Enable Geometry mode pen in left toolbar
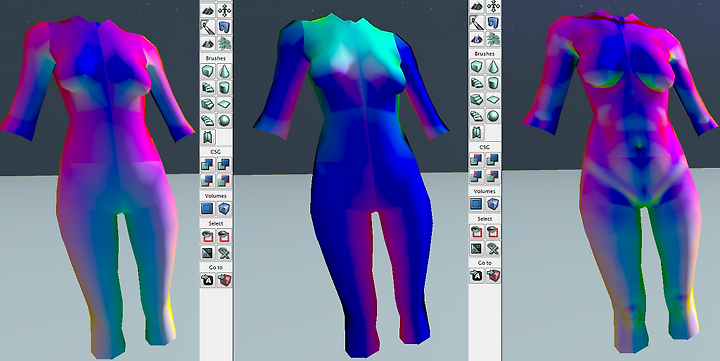This screenshot has width=720, height=361. [208, 27]
